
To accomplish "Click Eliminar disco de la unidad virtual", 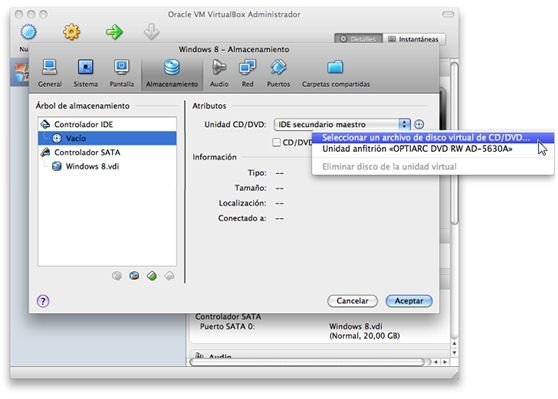I will pyautogui.click(x=433, y=167).
